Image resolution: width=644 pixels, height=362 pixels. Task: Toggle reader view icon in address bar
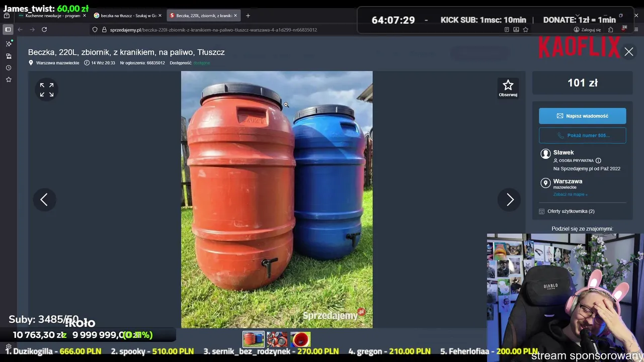point(507,30)
